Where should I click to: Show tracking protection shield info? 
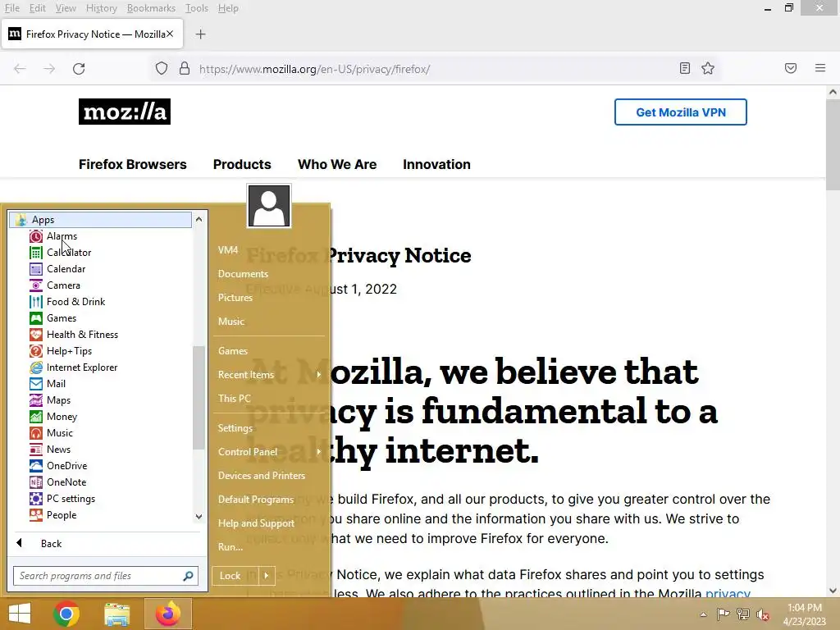coord(162,69)
